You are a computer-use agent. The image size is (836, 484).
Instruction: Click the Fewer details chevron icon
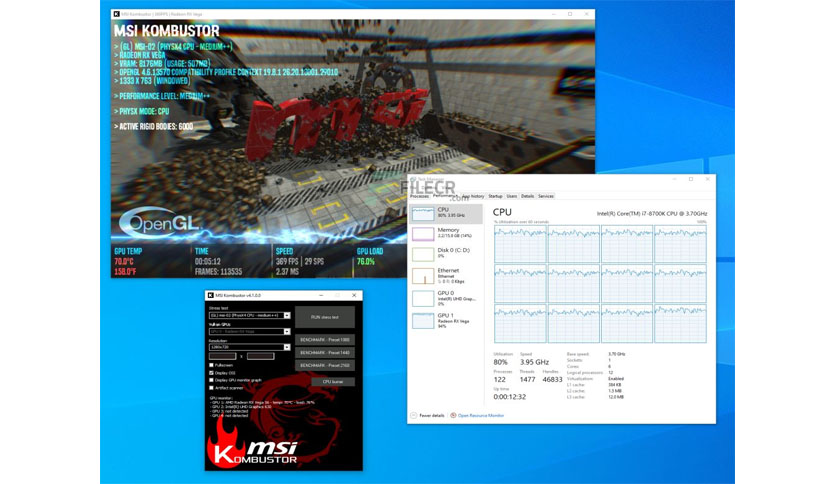pyautogui.click(x=414, y=415)
